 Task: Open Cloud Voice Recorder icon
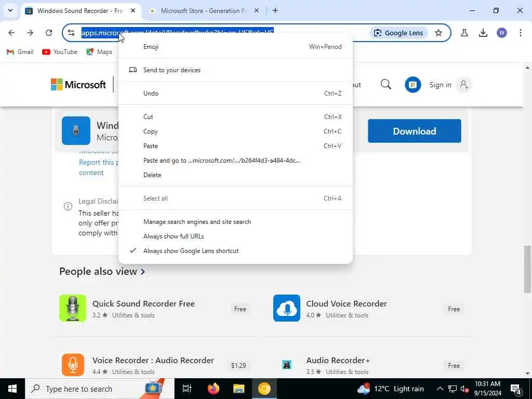point(287,308)
